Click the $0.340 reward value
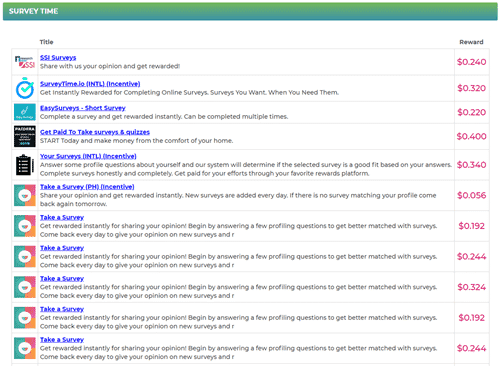The image size is (500, 366). click(x=471, y=165)
